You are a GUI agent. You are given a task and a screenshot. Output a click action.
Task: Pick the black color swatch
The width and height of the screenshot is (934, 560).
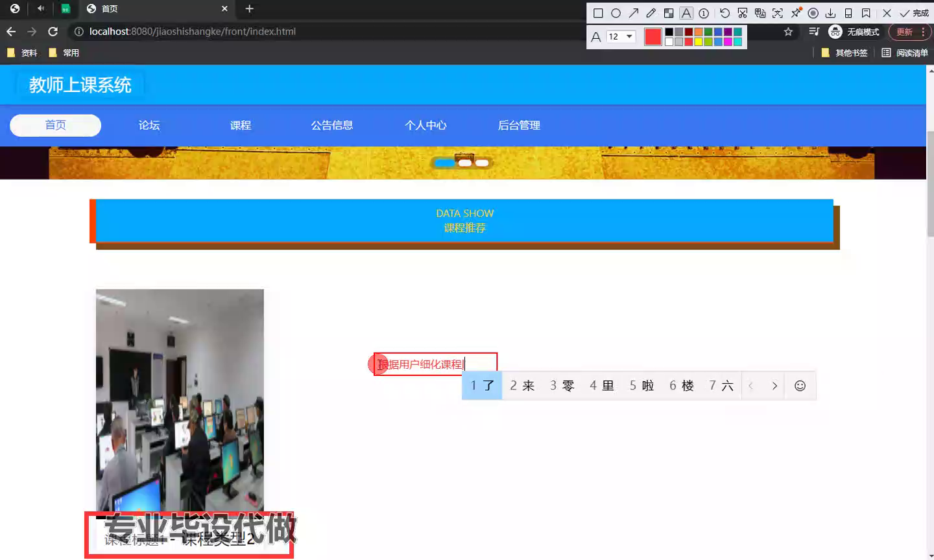click(x=669, y=32)
